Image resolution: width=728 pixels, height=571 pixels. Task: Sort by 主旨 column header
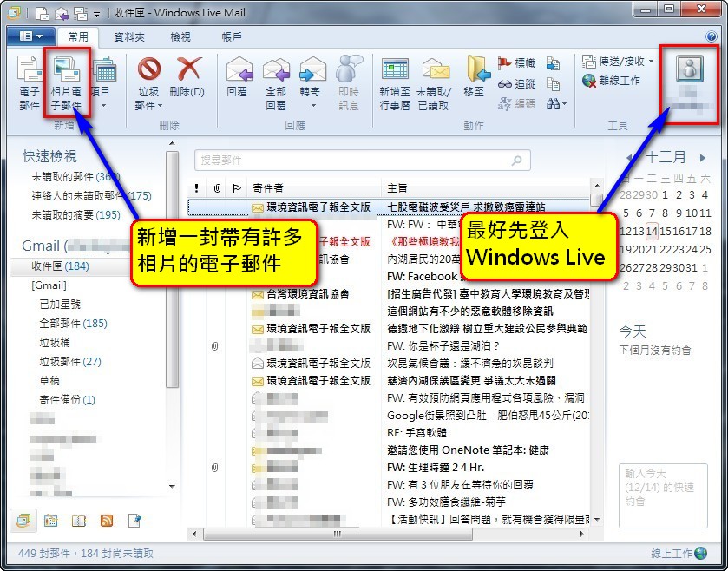(486, 188)
